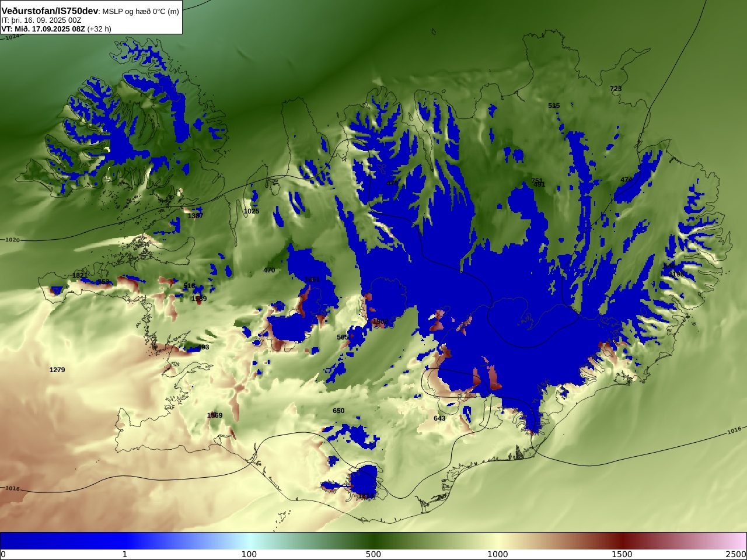
Task: Click the '470' height value on the map
Action: (269, 271)
